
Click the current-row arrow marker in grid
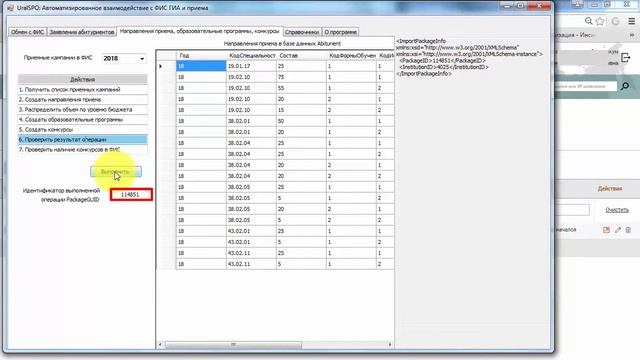[x=160, y=66]
